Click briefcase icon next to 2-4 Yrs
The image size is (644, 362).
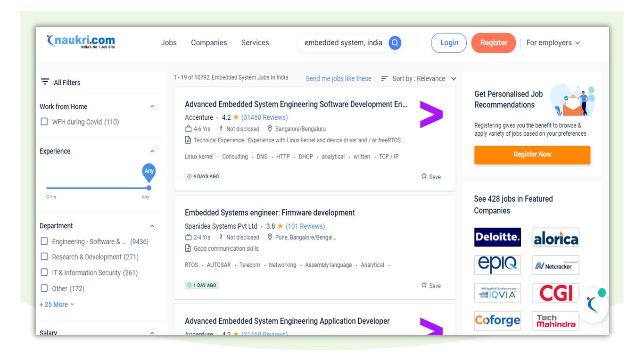189,237
